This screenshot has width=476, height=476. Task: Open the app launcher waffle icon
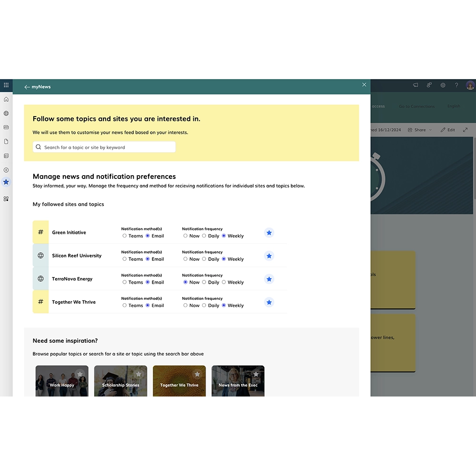pos(6,85)
